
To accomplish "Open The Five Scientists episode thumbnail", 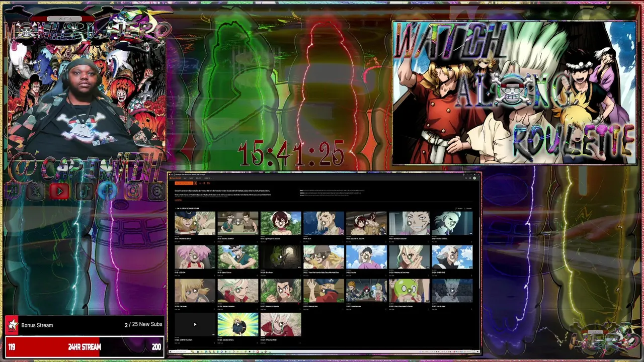I will point(452,223).
